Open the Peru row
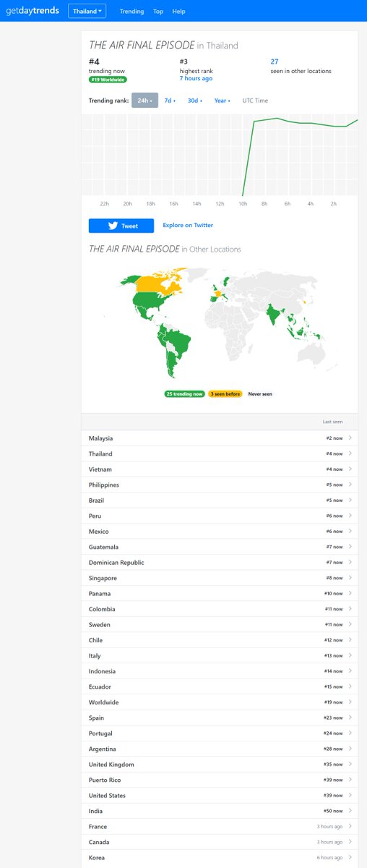The width and height of the screenshot is (367, 868). tap(220, 516)
